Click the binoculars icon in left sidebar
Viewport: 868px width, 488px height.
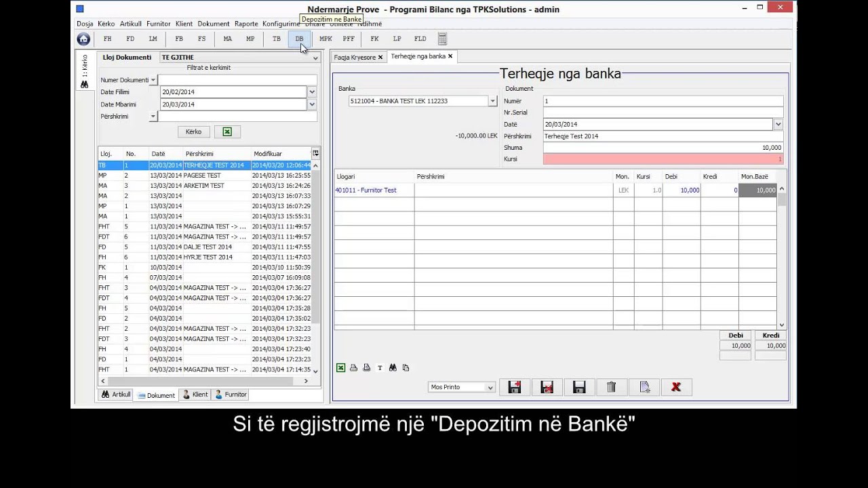click(x=85, y=85)
